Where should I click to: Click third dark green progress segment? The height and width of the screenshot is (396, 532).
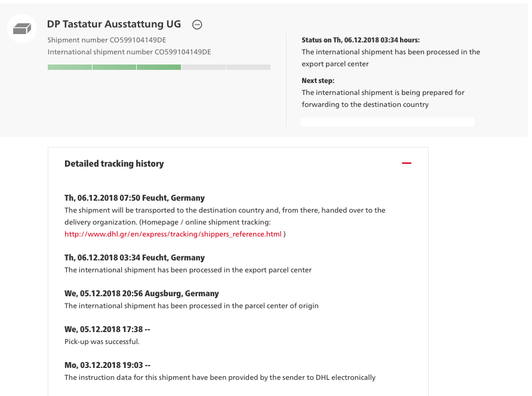pyautogui.click(x=159, y=67)
